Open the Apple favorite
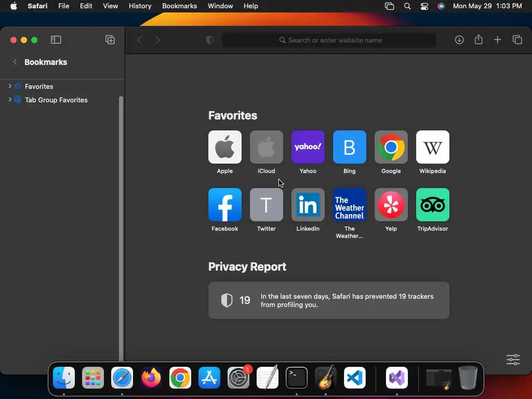Image resolution: width=532 pixels, height=399 pixels. coord(225,147)
